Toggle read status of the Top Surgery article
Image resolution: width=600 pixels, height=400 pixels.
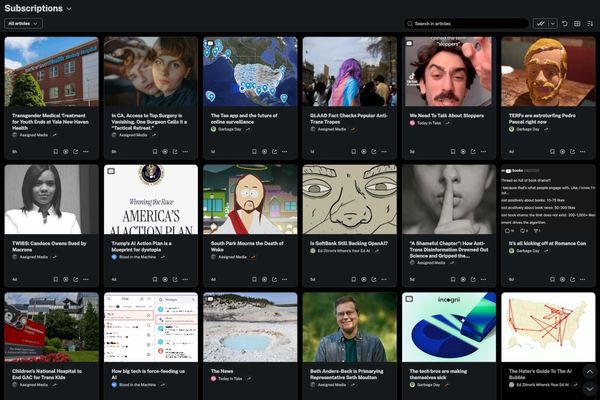pyautogui.click(x=165, y=152)
